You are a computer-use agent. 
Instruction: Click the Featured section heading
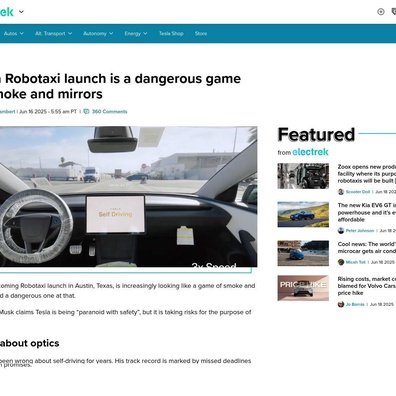[316, 135]
